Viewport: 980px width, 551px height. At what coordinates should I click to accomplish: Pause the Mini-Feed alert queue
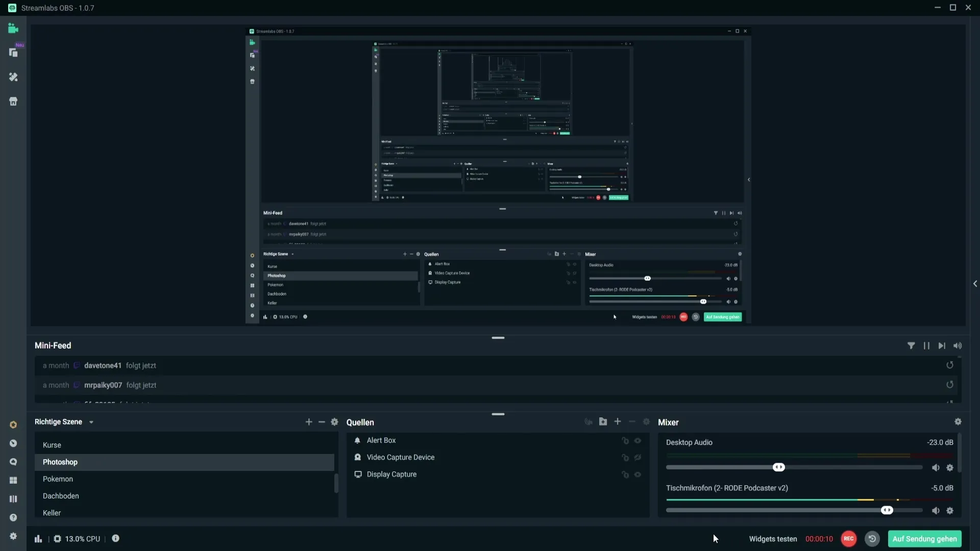click(x=926, y=346)
